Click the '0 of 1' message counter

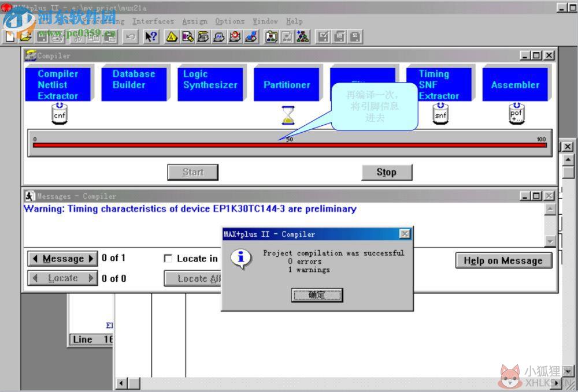113,258
